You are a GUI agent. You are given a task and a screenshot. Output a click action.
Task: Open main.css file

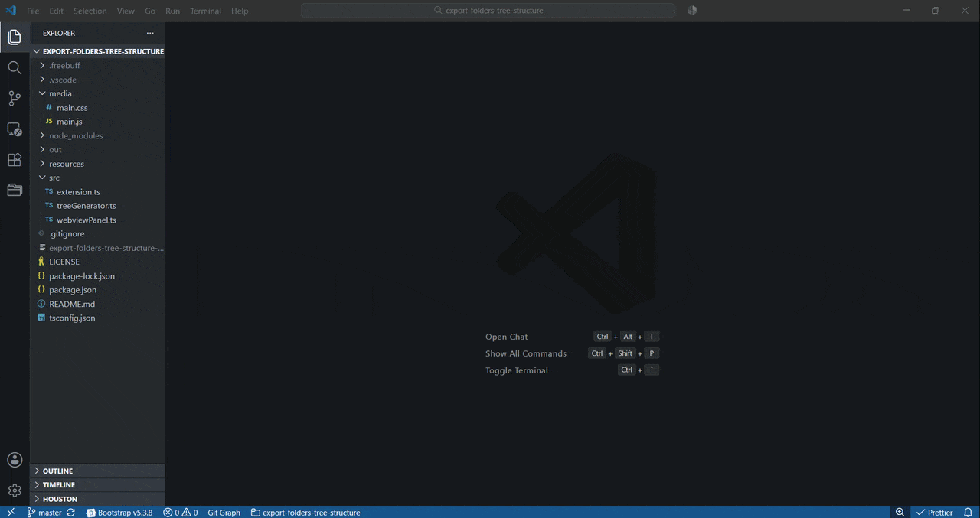(x=97, y=108)
